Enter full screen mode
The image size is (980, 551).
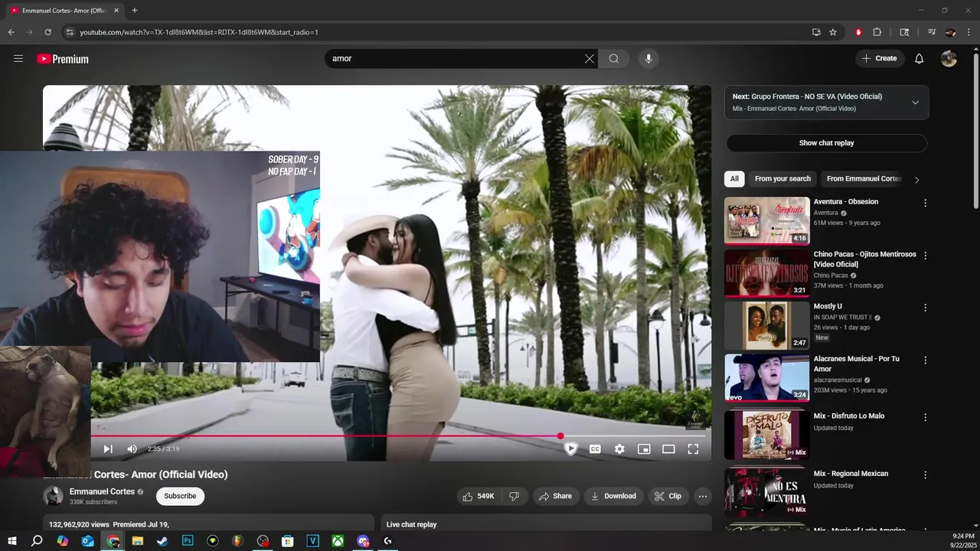tap(693, 449)
